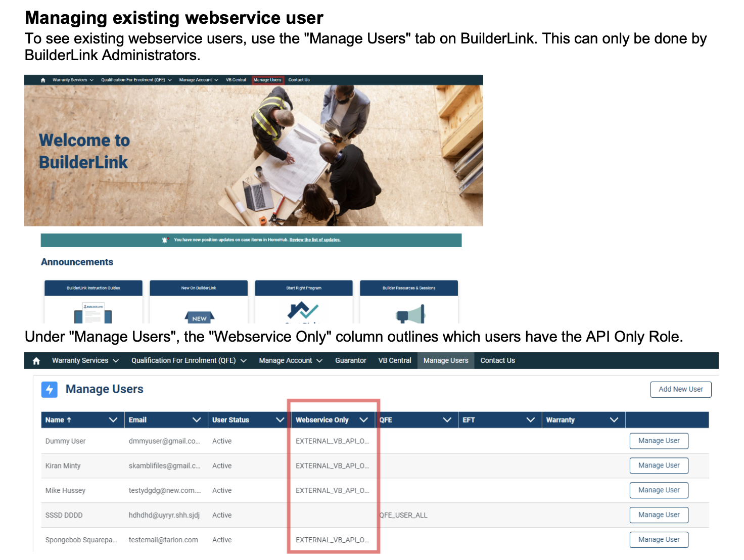Click the bell icon in the teal notification banner

pyautogui.click(x=164, y=240)
